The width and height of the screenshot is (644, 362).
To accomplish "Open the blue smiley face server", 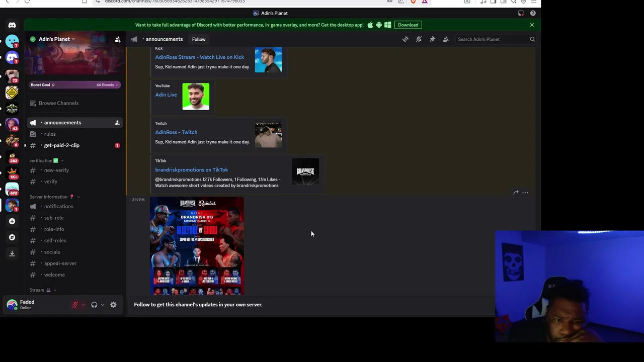I will (x=12, y=41).
